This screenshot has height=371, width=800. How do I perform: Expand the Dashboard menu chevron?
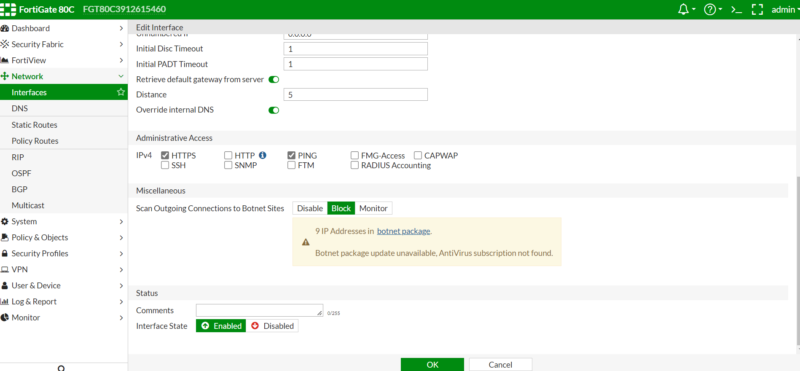(x=121, y=28)
